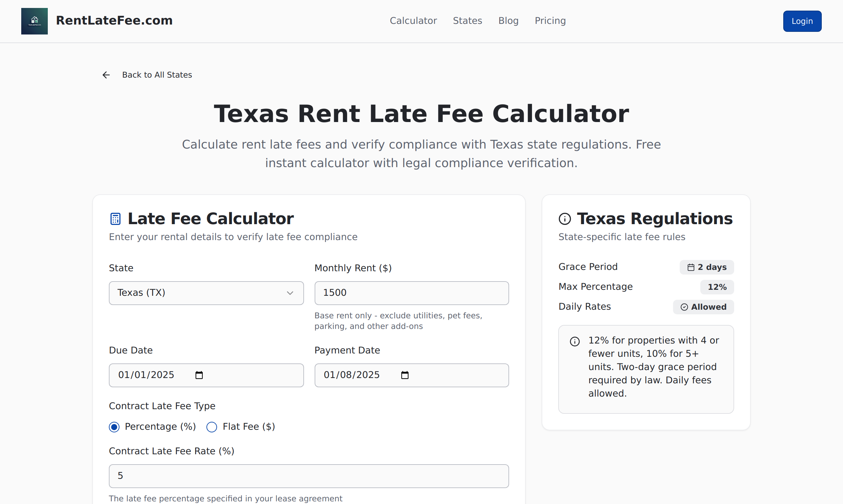
Task: Click the calendar icon on the 2 days badge
Action: (691, 267)
